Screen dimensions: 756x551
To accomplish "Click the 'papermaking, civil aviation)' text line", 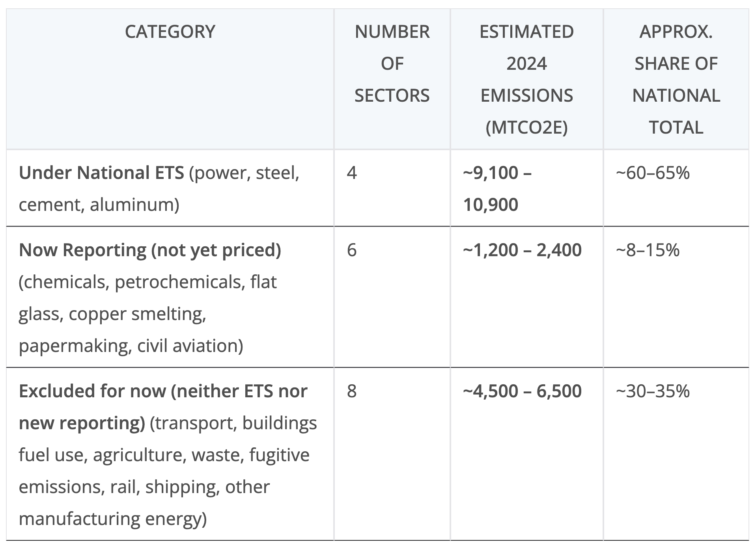I will (x=131, y=346).
